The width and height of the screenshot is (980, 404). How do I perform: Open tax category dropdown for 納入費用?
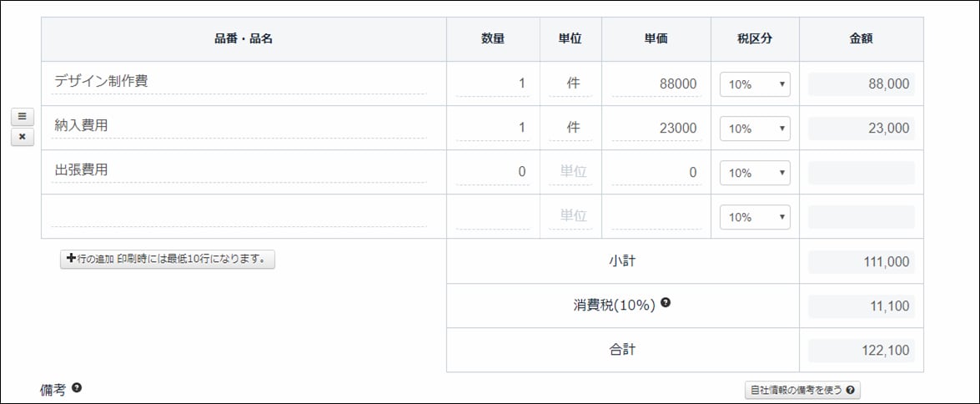pos(755,129)
